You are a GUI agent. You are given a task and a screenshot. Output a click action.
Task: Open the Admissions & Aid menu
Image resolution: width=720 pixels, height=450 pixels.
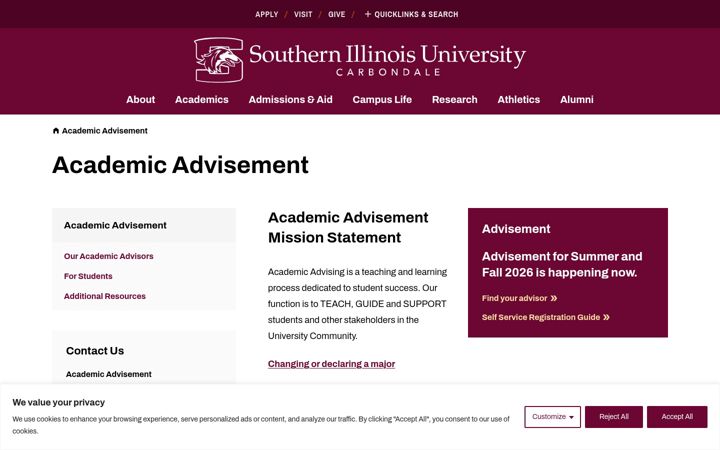pos(290,100)
